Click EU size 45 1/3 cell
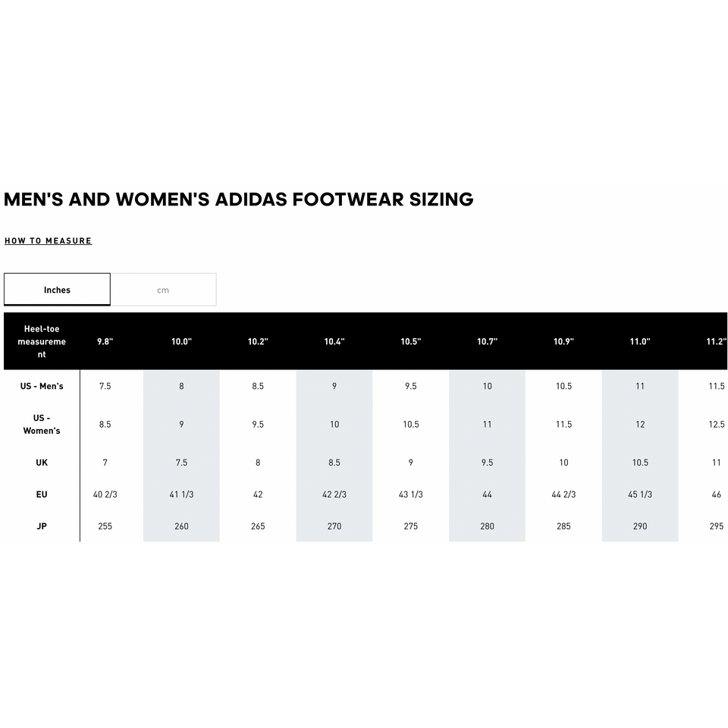 click(x=640, y=494)
